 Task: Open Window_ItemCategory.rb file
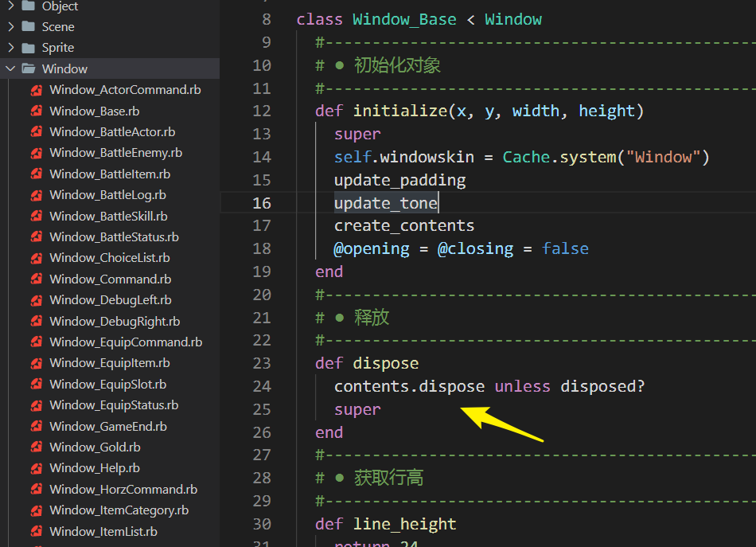tap(119, 510)
